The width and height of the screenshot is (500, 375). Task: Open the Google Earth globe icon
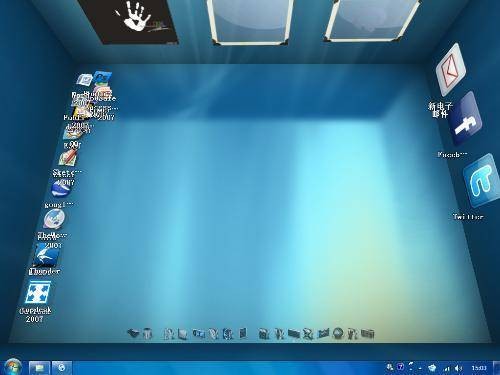point(61,188)
